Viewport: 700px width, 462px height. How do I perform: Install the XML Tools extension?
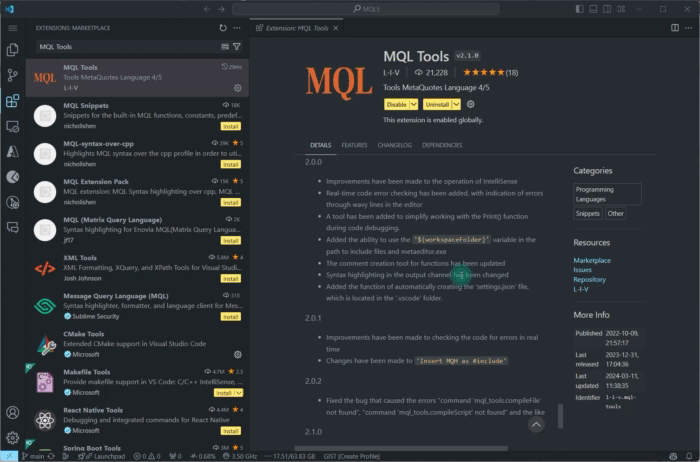[x=231, y=279]
